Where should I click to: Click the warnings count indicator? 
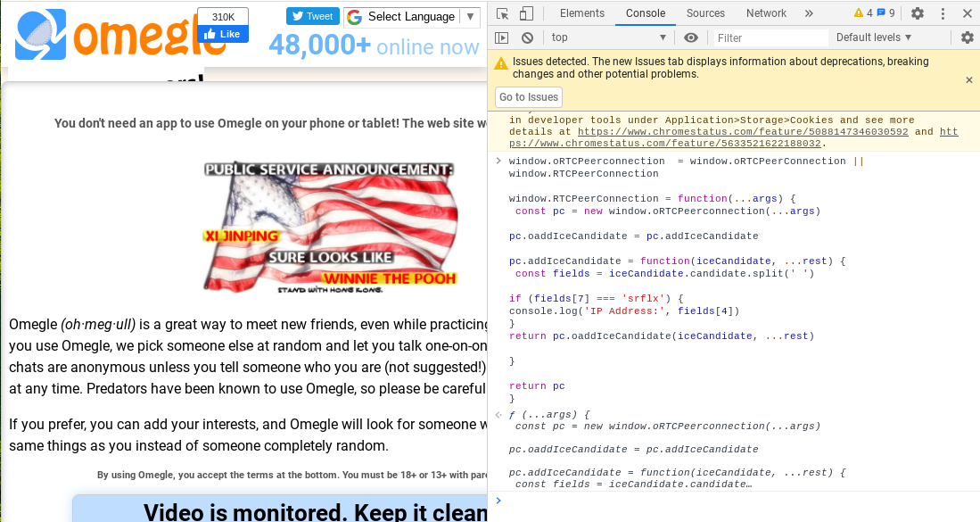tap(863, 13)
